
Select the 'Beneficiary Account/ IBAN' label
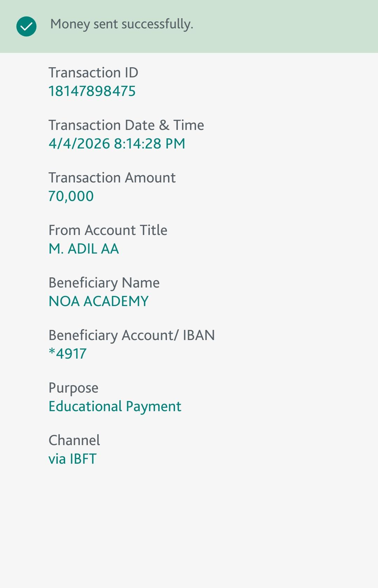(x=131, y=335)
